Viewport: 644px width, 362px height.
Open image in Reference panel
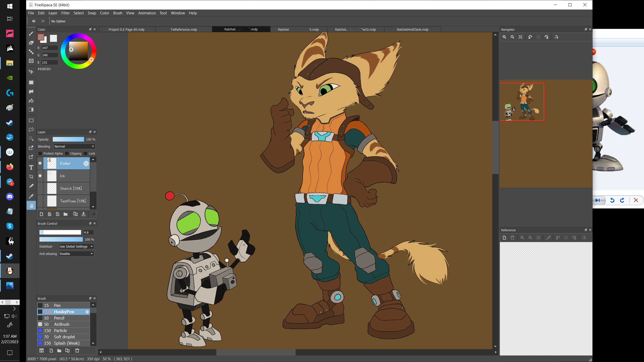(x=504, y=238)
